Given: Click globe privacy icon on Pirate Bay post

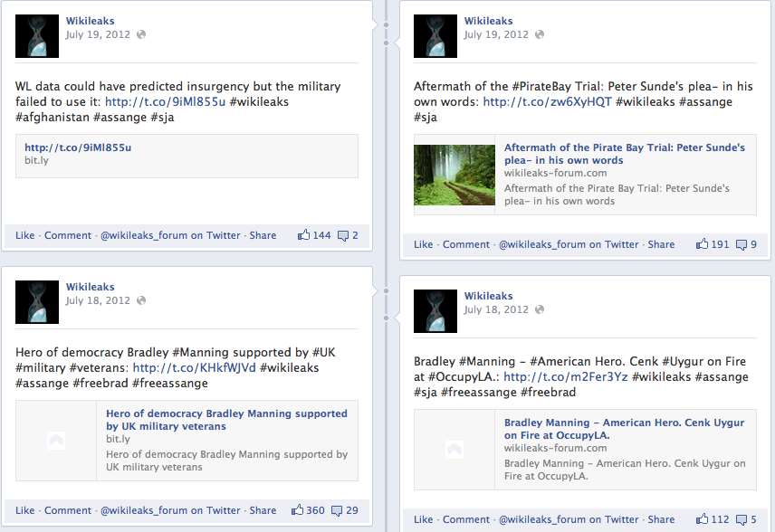Looking at the screenshot, I should pos(540,34).
